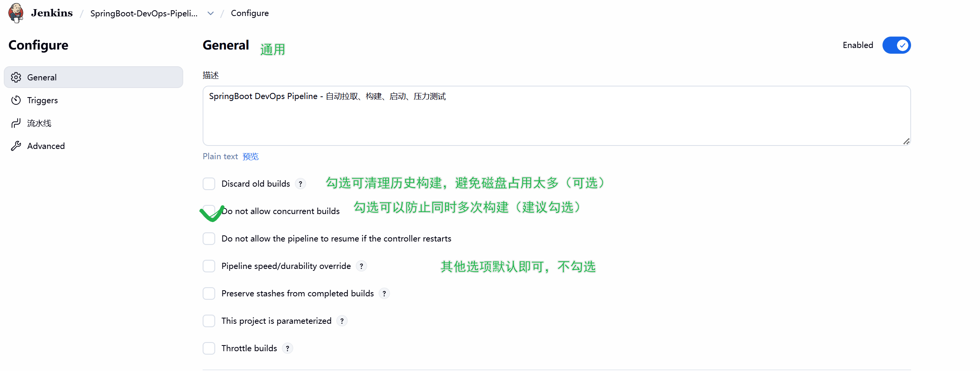The height and width of the screenshot is (371, 980).
Task: Click the Discard old builds label
Action: (256, 184)
